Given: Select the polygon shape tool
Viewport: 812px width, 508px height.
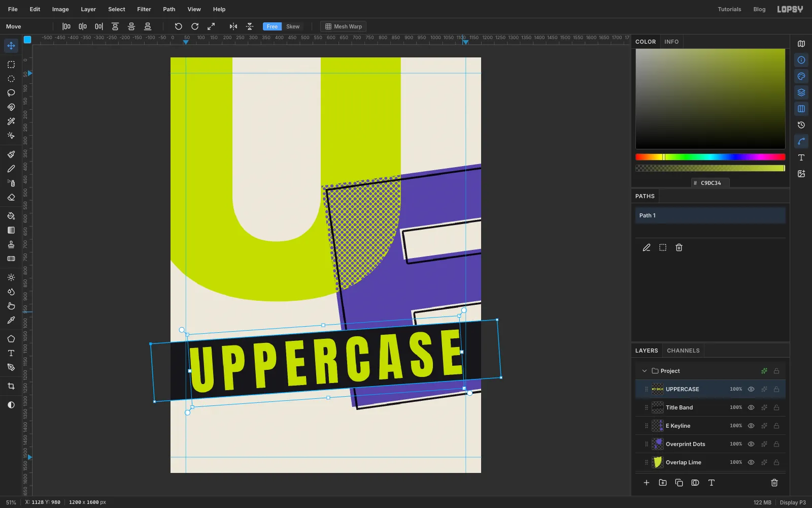Looking at the screenshot, I should point(11,339).
